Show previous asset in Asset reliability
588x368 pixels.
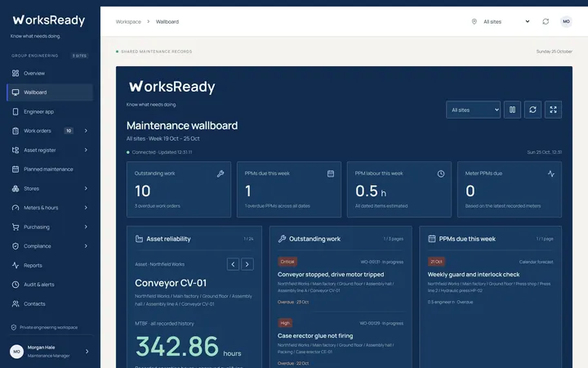coord(233,264)
